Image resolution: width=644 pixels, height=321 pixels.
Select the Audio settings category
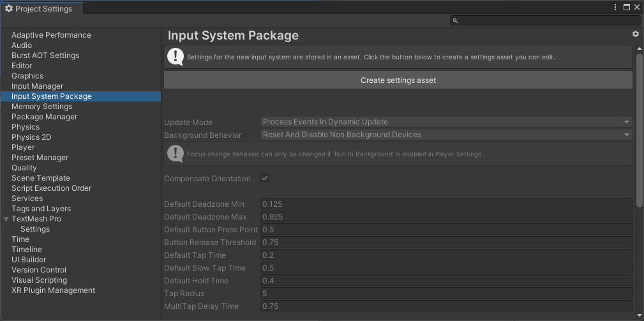[x=21, y=45]
